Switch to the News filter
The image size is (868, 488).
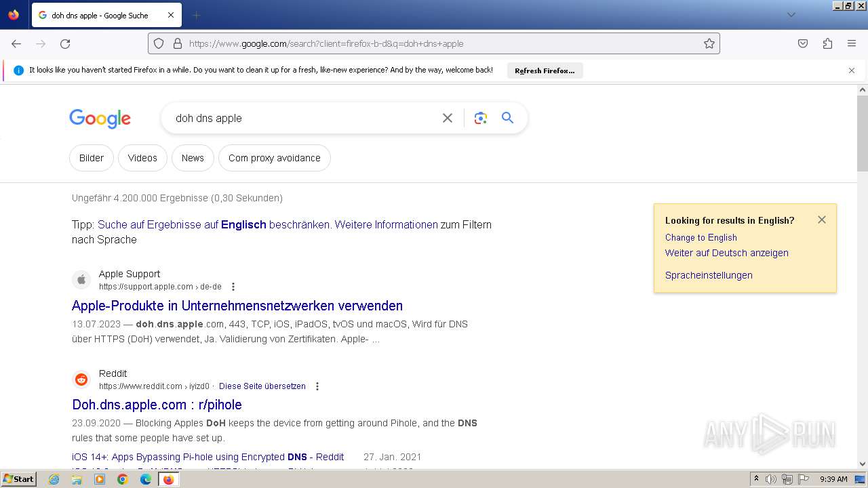[x=193, y=158]
